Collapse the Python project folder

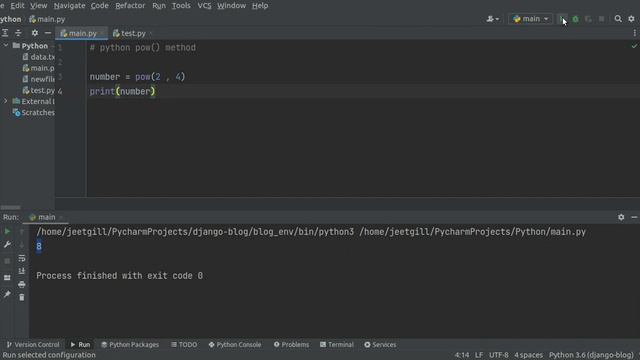click(6, 45)
